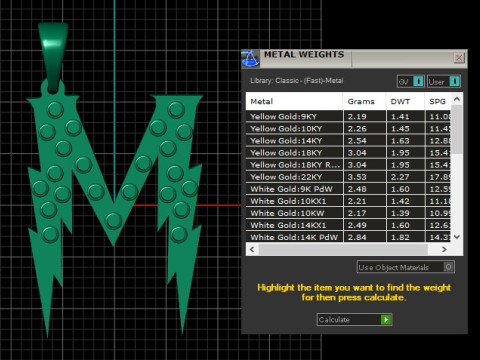Select the Yellow Gold:10KY row
Viewport: 480px width, 360px height.
pyautogui.click(x=348, y=128)
